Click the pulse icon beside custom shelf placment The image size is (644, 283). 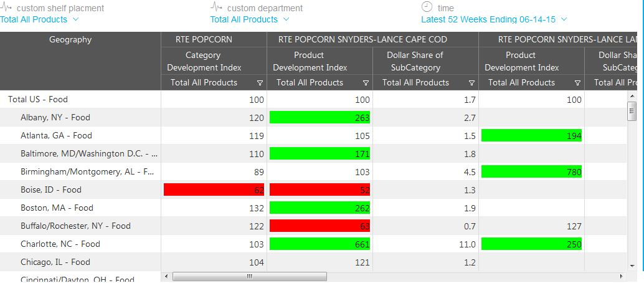click(x=7, y=8)
